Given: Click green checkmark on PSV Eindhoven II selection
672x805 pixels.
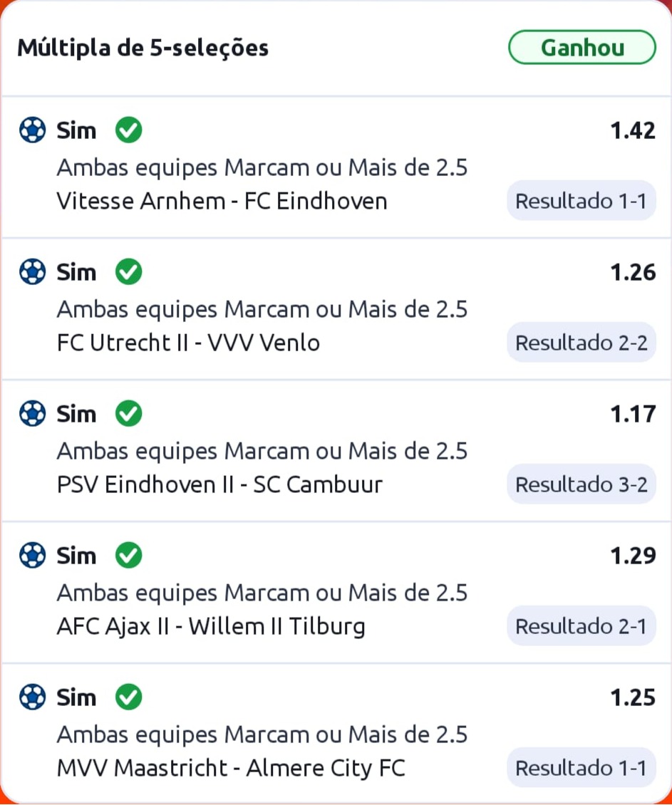Looking at the screenshot, I should point(129,414).
